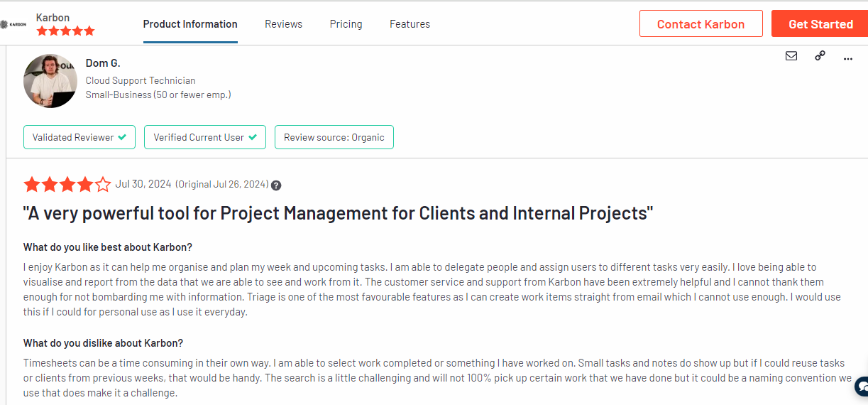Click the Contact Karbon button
This screenshot has height=405, width=868.
tap(701, 23)
